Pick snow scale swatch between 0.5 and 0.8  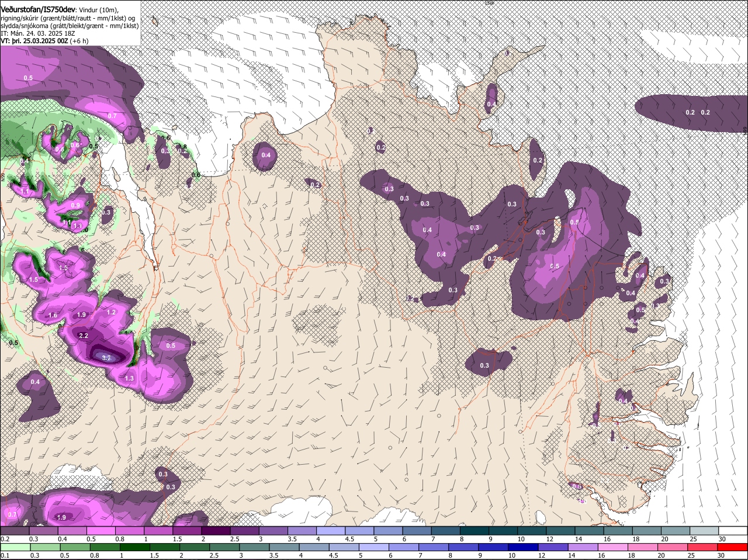pos(102,531)
